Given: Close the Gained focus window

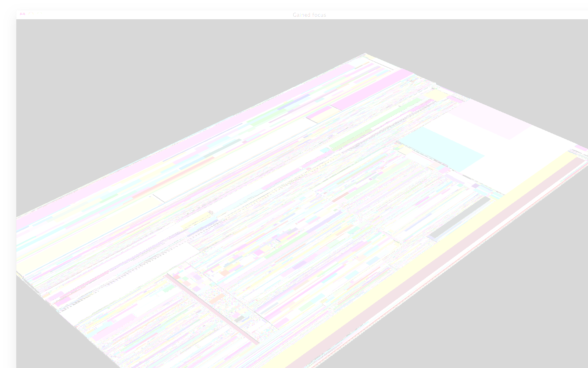Looking at the screenshot, I should 22,14.
